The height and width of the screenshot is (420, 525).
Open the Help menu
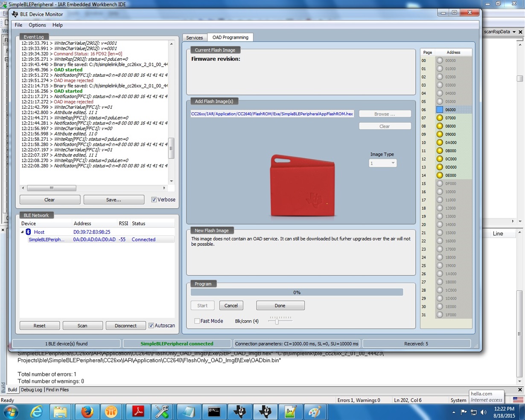pyautogui.click(x=57, y=25)
